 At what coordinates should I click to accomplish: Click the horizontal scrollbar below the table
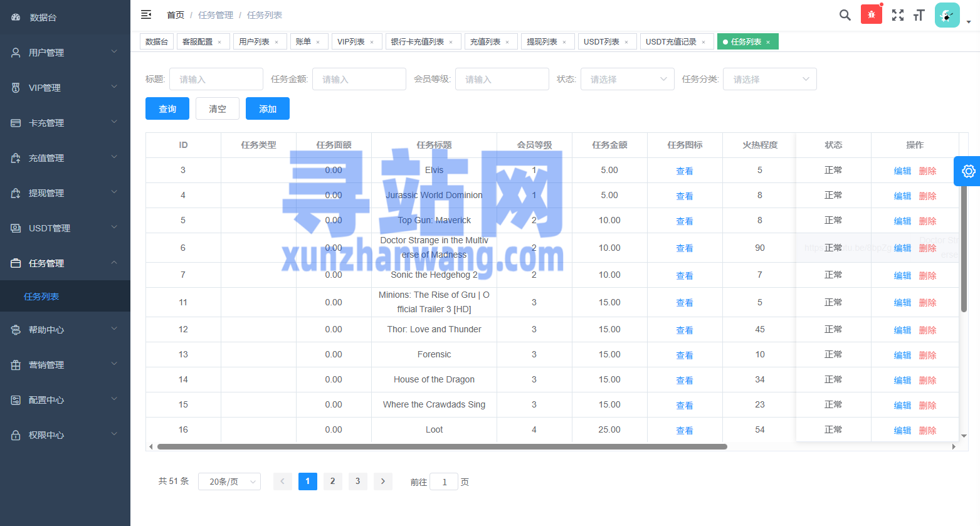(441, 447)
